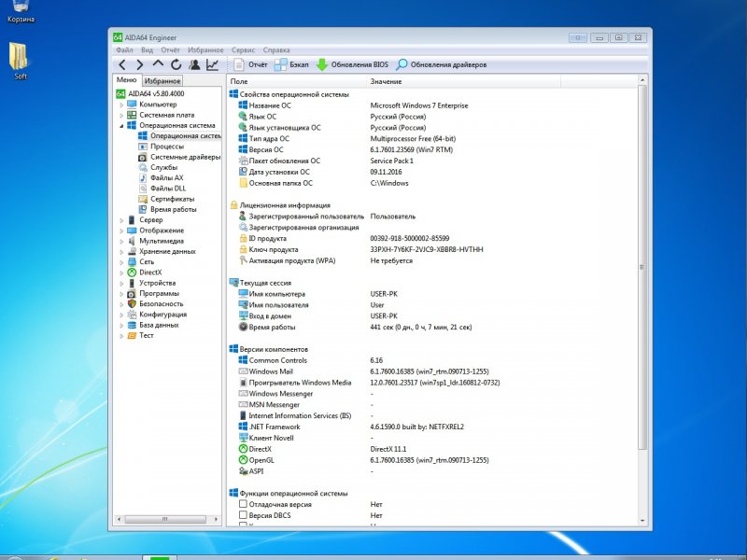Select the DirectX icon in the tree
Screen dimensions: 747x560
coord(132,273)
